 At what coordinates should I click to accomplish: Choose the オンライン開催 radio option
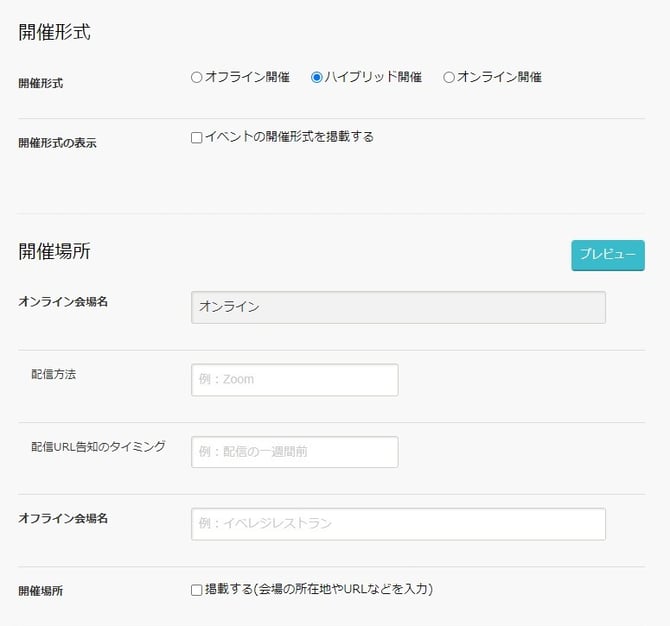click(449, 77)
